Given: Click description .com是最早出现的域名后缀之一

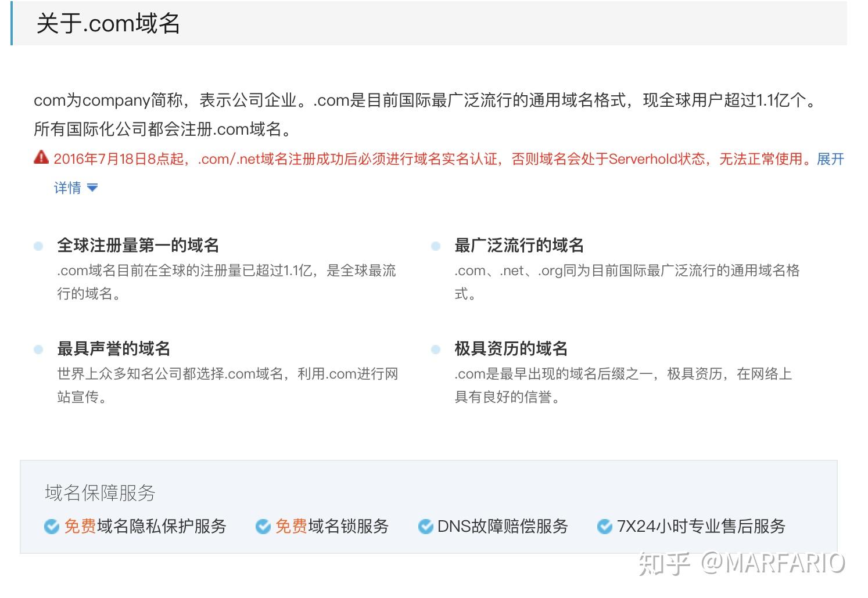Looking at the screenshot, I should point(623,386).
